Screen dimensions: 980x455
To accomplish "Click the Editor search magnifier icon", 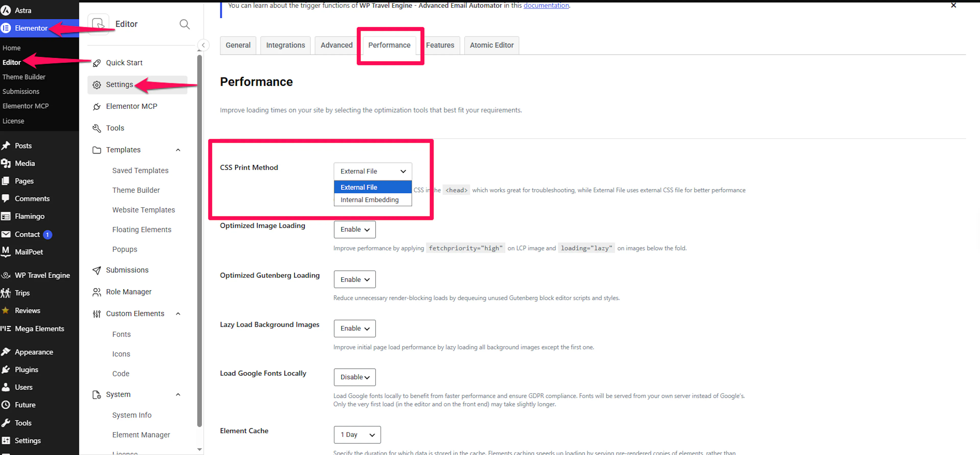I will point(185,24).
